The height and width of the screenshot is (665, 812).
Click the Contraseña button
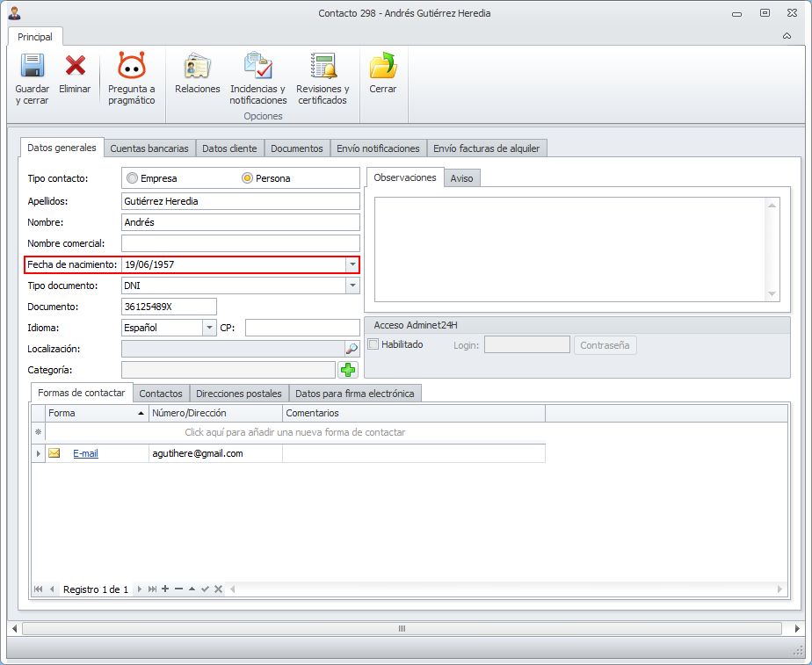click(x=605, y=345)
